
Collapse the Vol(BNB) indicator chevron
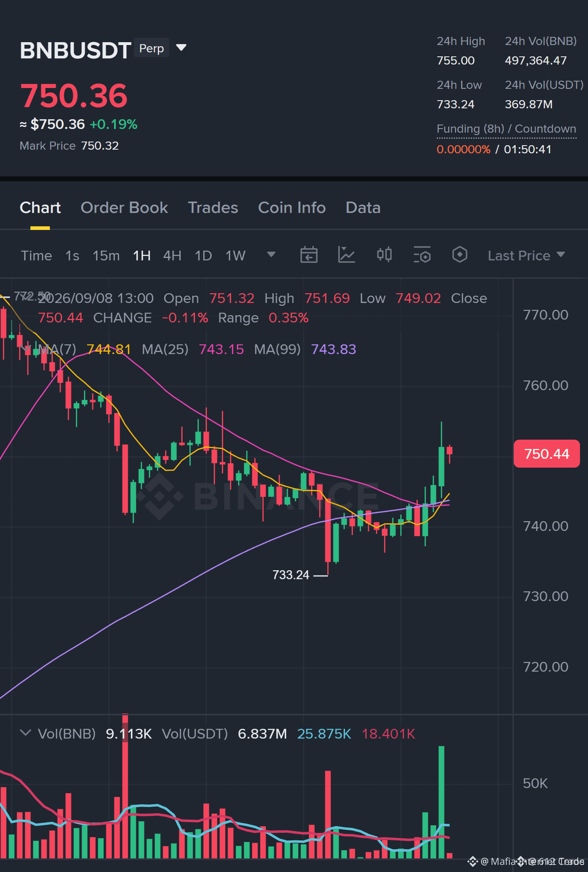coord(26,733)
